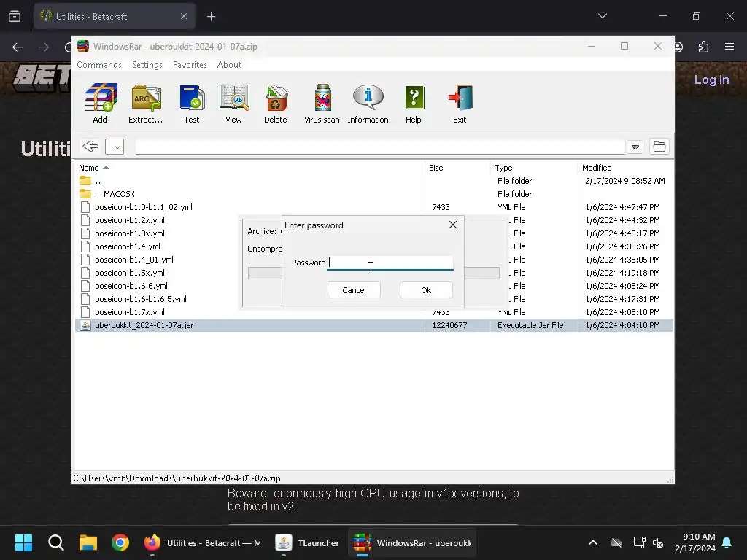Select the parent folder '..' row
Image resolution: width=747 pixels, height=560 pixels.
(374, 181)
